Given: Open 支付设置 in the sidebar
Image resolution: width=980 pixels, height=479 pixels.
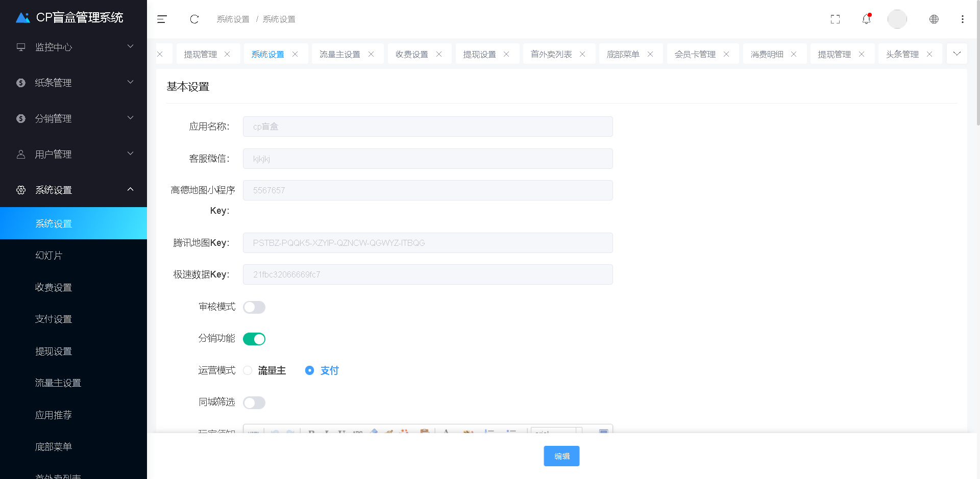Looking at the screenshot, I should [x=54, y=319].
